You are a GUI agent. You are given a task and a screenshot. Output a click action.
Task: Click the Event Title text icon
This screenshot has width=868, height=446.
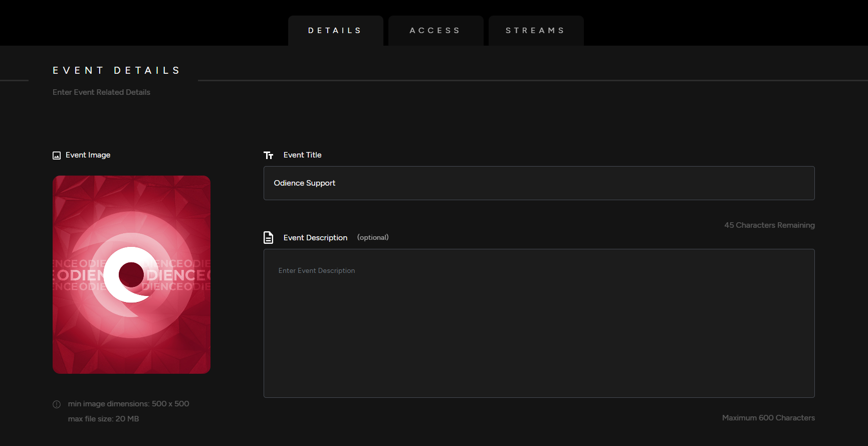(x=269, y=156)
